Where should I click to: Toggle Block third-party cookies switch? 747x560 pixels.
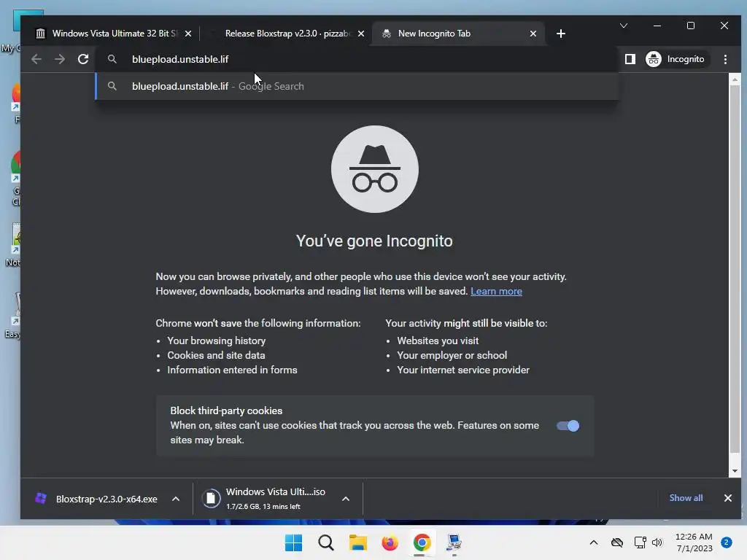[568, 426]
